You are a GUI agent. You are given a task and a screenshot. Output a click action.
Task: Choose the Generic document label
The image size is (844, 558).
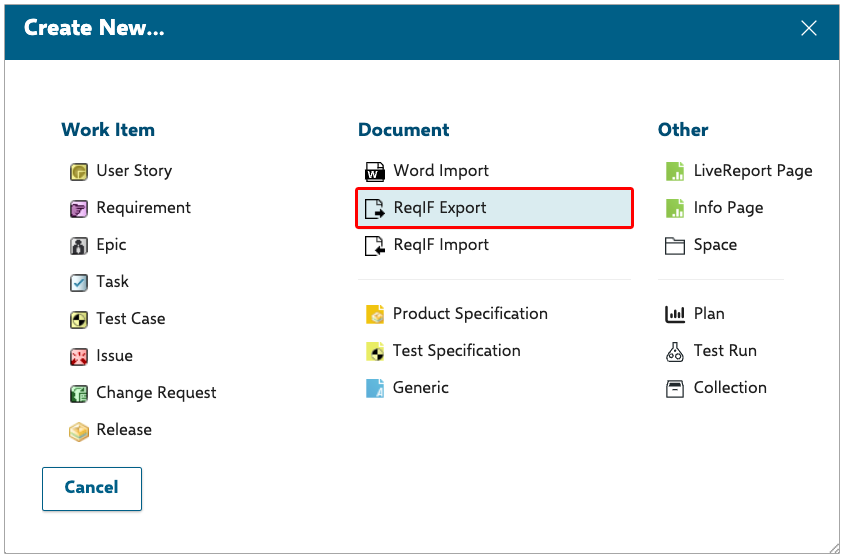coord(420,387)
